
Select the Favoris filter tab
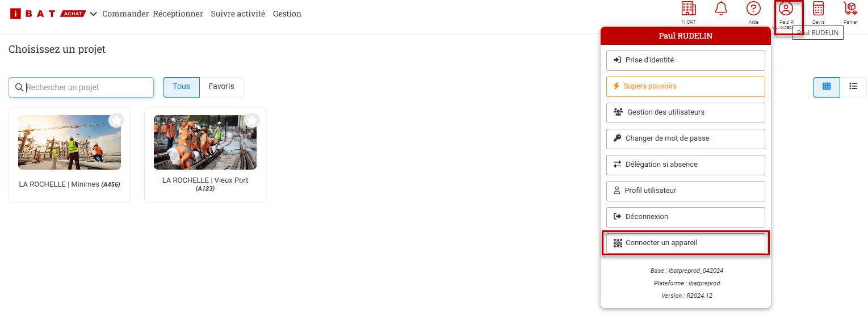coord(221,87)
